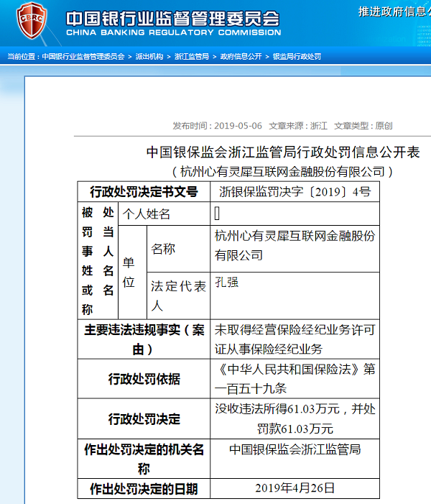
Task: Select the 银监局行政处罚 breadcrumb item
Action: pos(297,56)
